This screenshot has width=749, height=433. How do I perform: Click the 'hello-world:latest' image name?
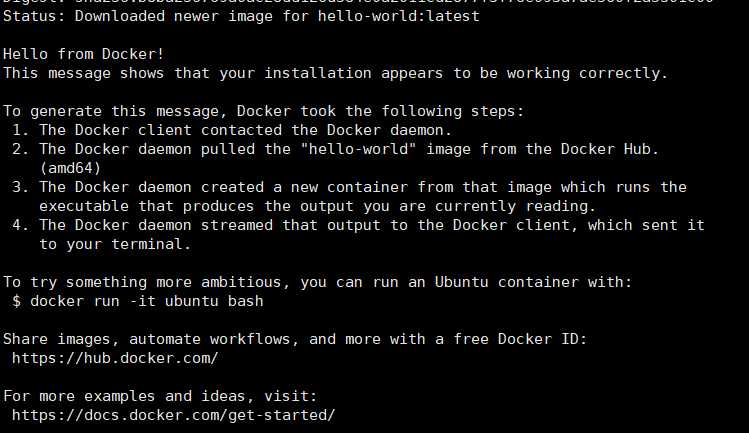pyautogui.click(x=398, y=16)
